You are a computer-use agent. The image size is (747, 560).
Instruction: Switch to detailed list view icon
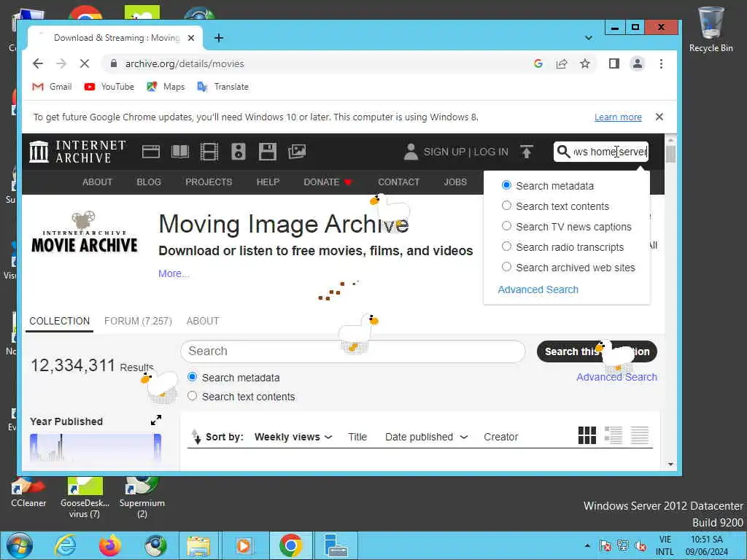tap(613, 435)
